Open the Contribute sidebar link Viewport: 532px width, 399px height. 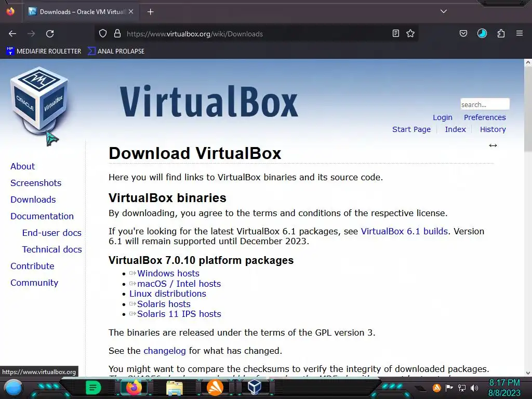pyautogui.click(x=32, y=266)
